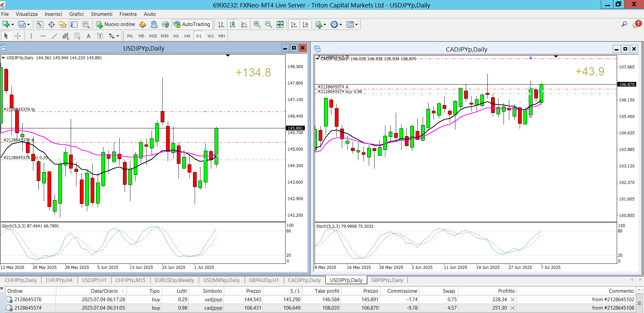Toggle the Data Window crosshair icon
The height and width of the screenshot is (313, 644).
click(x=51, y=24)
